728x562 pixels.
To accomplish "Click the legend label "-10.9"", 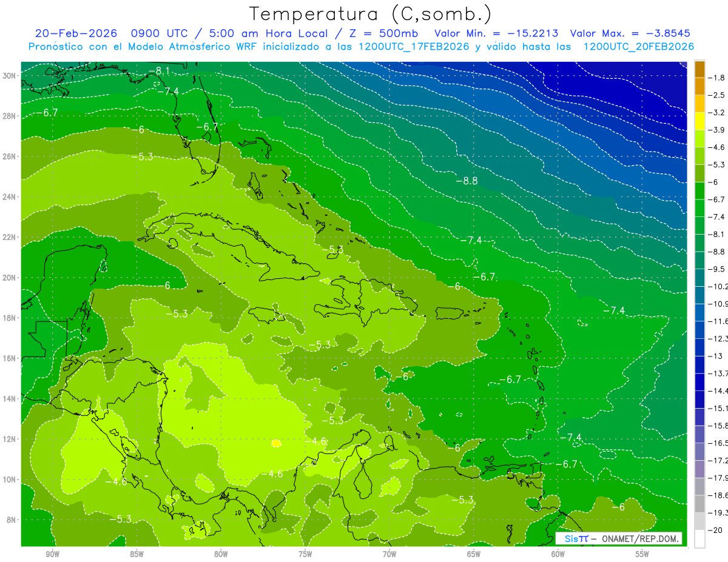I will 718,303.
